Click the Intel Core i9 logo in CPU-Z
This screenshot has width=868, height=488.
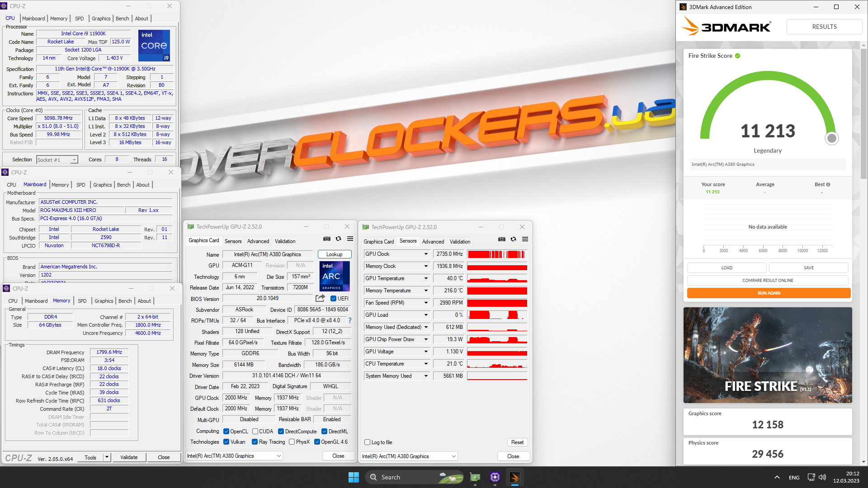tap(154, 46)
